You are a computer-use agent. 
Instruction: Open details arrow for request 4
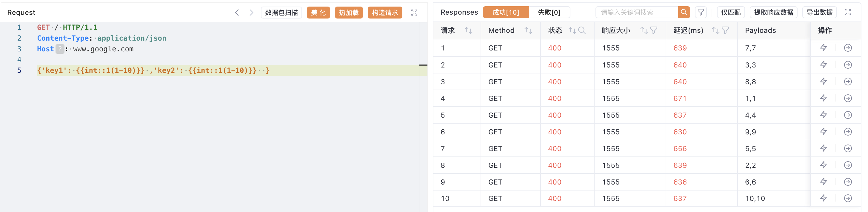point(848,99)
